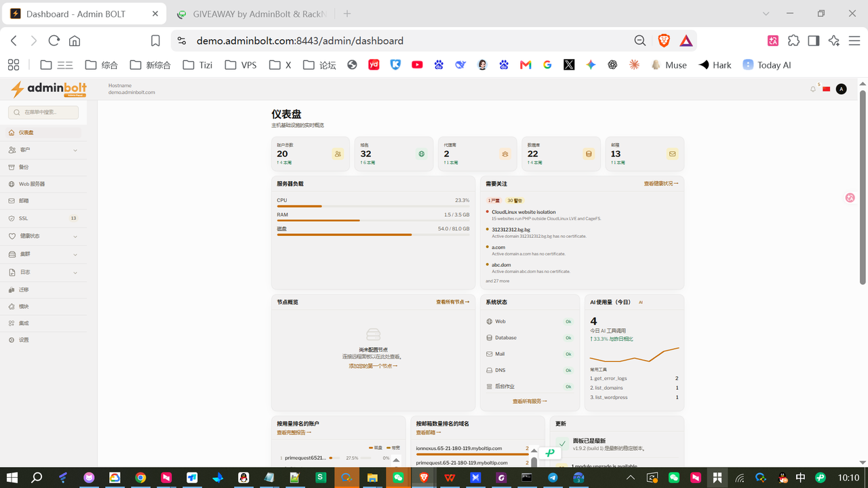This screenshot has height=488, width=868.
Task: Open the Web 服务器 globe icon
Action: (x=12, y=184)
